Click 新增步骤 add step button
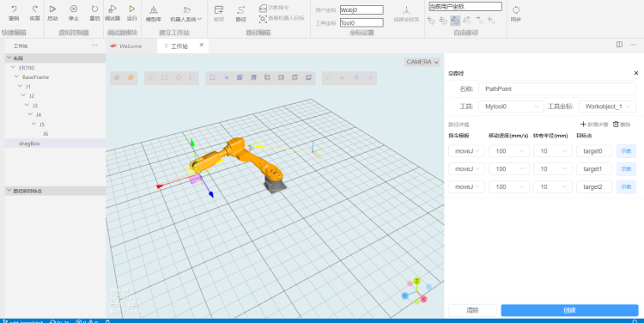The width and height of the screenshot is (644, 323). click(x=594, y=124)
